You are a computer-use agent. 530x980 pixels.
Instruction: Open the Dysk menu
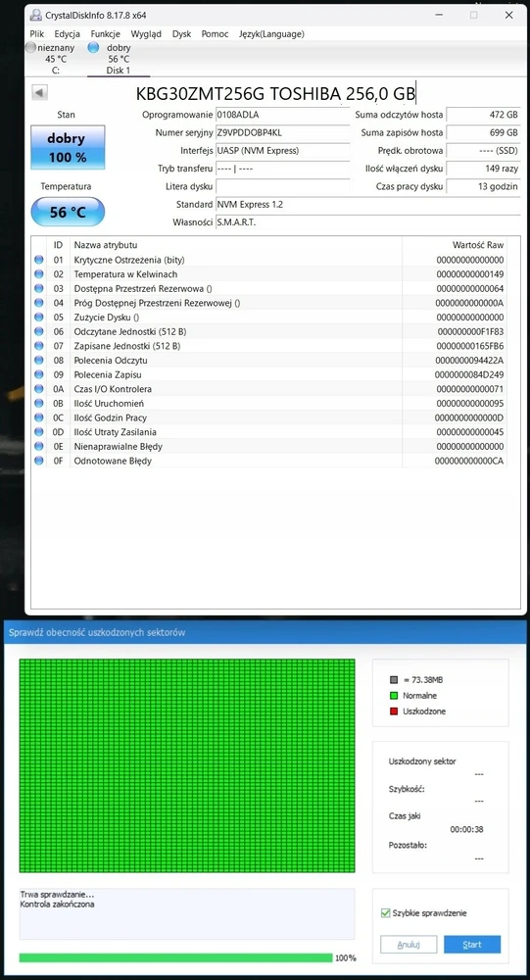(181, 33)
